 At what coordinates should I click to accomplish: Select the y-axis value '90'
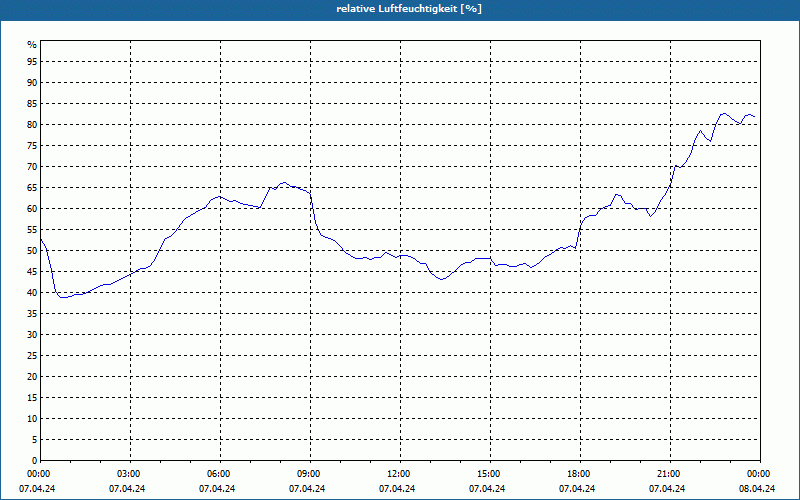point(32,83)
